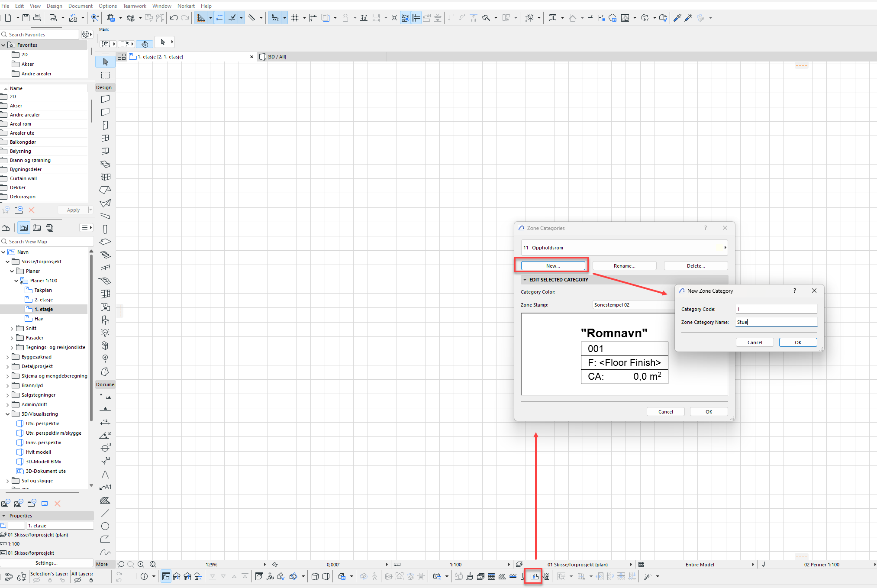Select the Circle/Arc tool in toolbox
The height and width of the screenshot is (588, 877).
coord(105,526)
